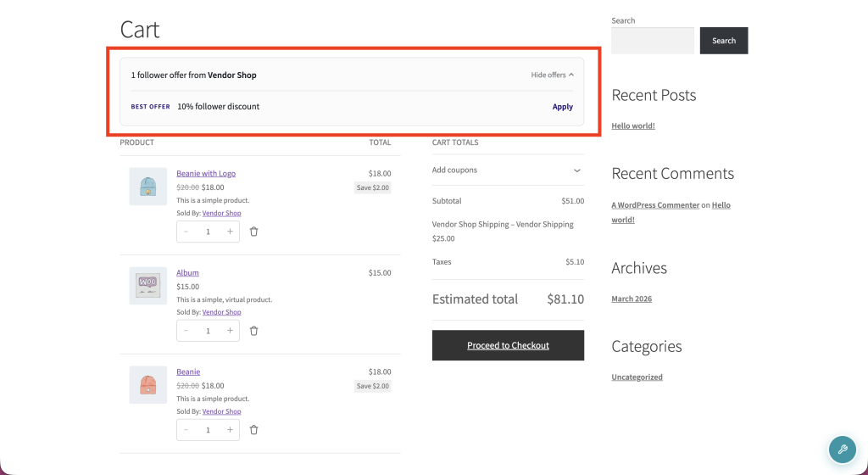Click the Subtotal $51.00 amount
Viewport: 868px width, 475px height.
click(x=572, y=201)
